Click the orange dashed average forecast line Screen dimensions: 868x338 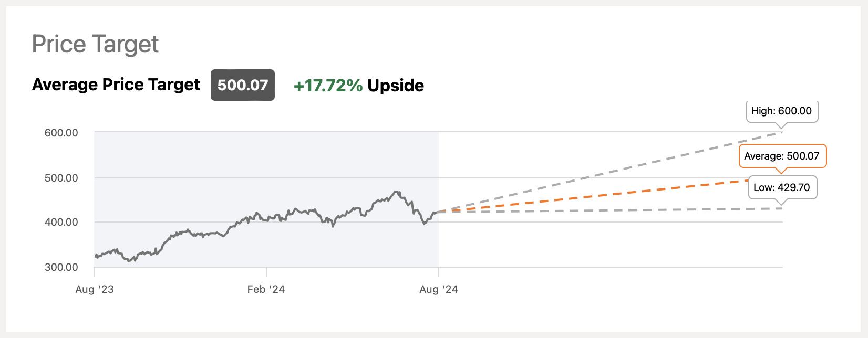(609, 196)
